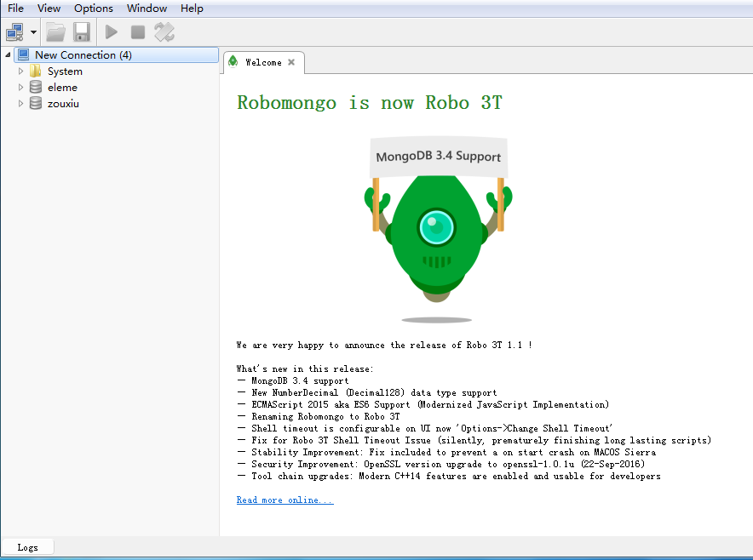Expand the zouxiu database node
This screenshot has width=753, height=560.
(x=20, y=103)
